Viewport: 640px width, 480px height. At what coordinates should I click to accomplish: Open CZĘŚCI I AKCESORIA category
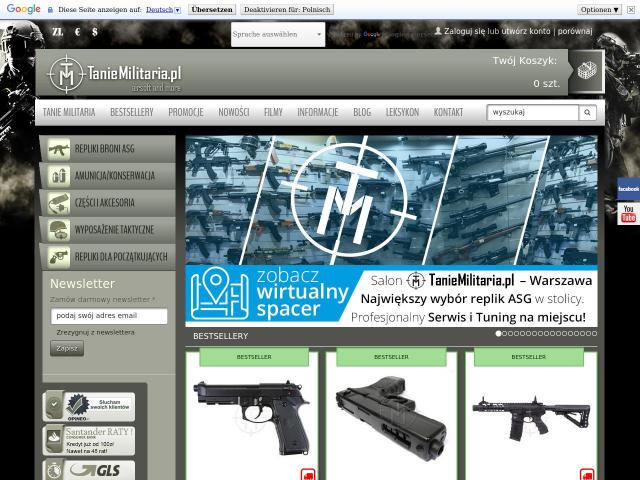(x=108, y=203)
